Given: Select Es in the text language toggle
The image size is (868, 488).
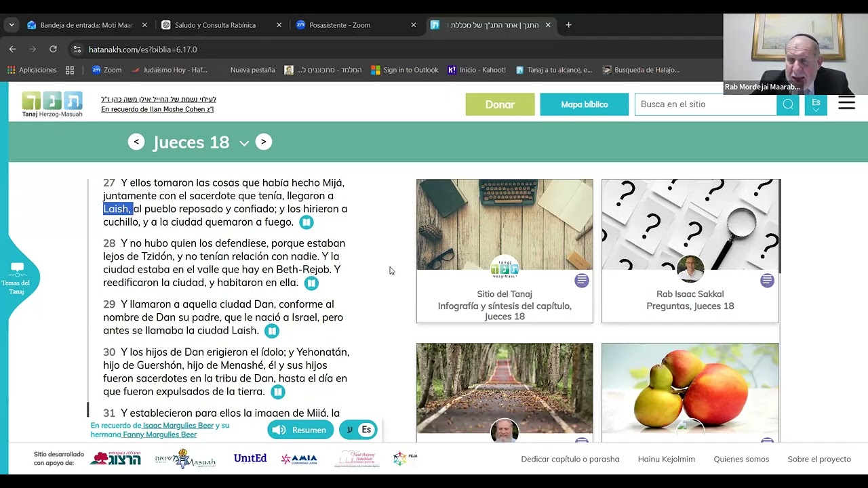Looking at the screenshot, I should pos(366,430).
